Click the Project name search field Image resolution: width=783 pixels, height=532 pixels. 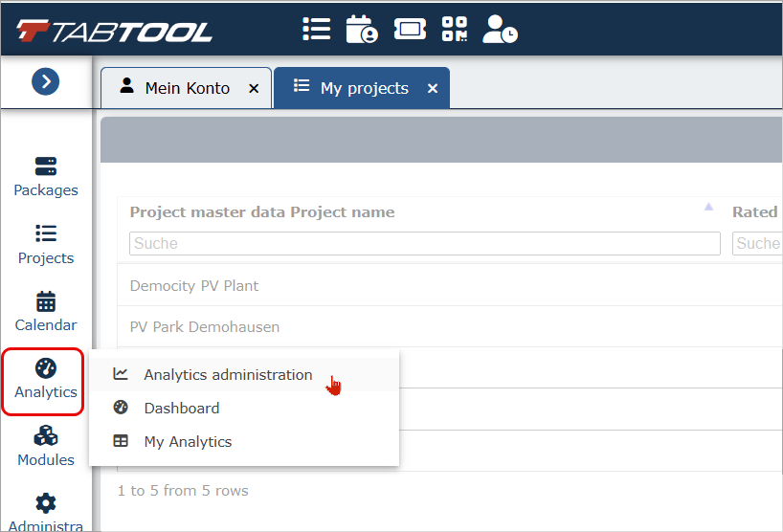[424, 244]
